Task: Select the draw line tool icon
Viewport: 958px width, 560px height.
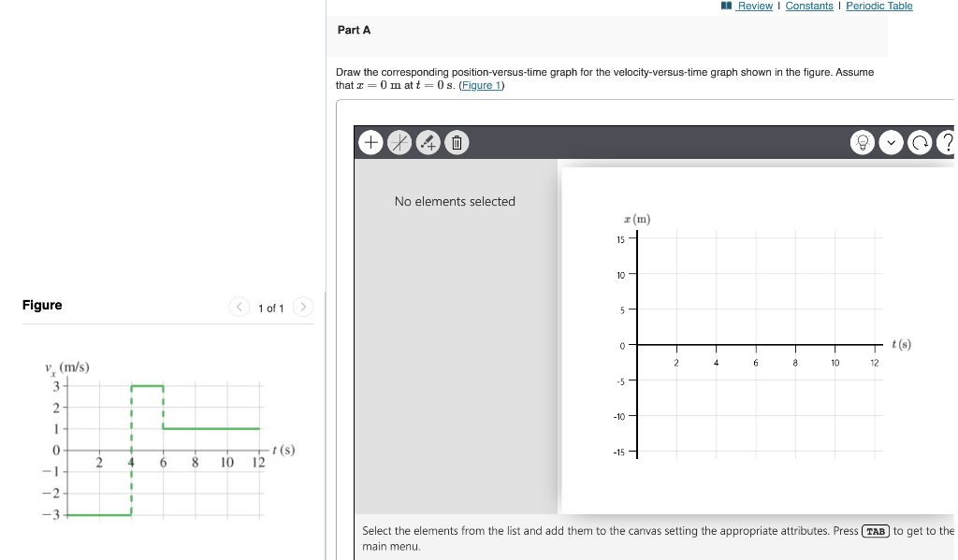Action: [399, 143]
